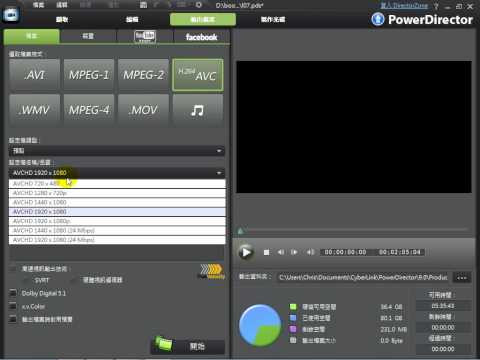Image resolution: width=480 pixels, height=360 pixels.
Task: Click the white output file size swatch
Action: click(293, 340)
